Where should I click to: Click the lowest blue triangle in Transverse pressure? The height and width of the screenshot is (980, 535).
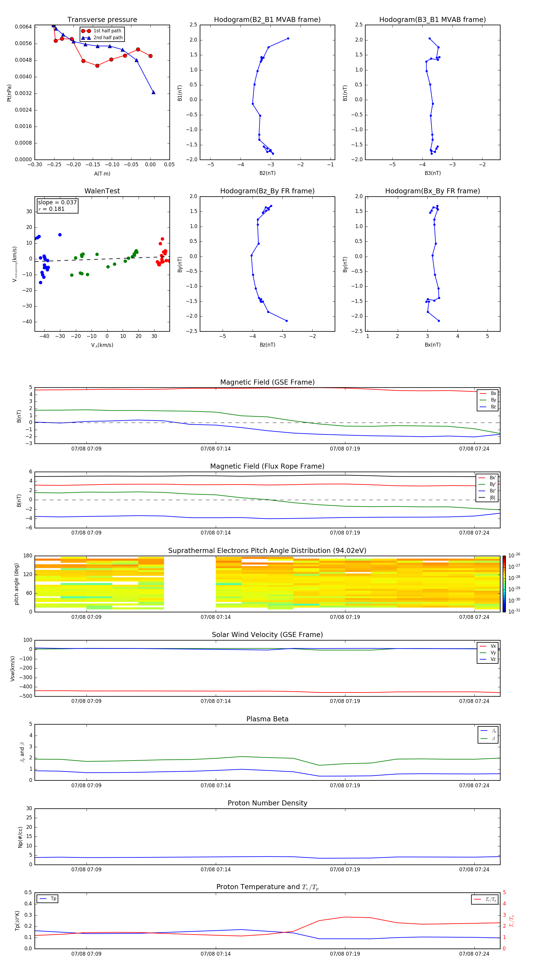pyautogui.click(x=153, y=92)
